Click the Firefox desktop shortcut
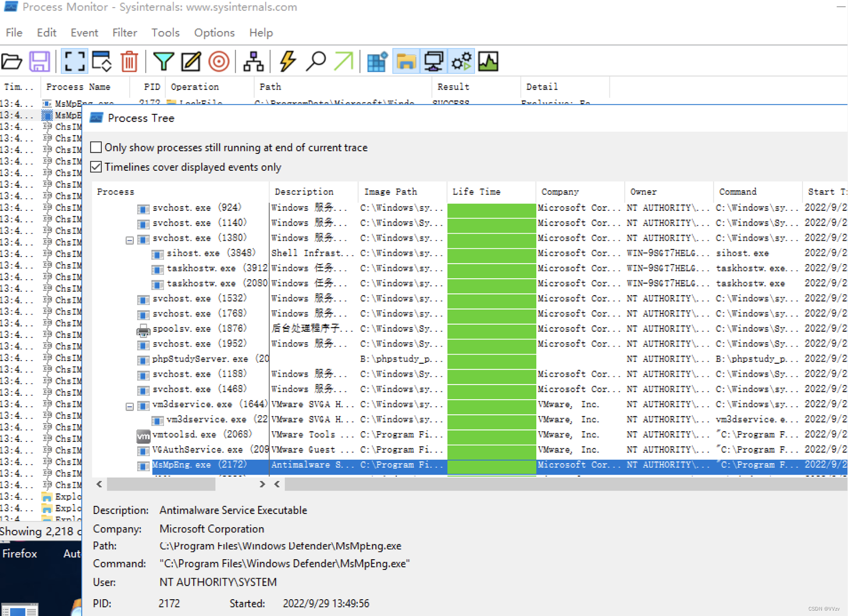The width and height of the screenshot is (848, 616). (20, 554)
